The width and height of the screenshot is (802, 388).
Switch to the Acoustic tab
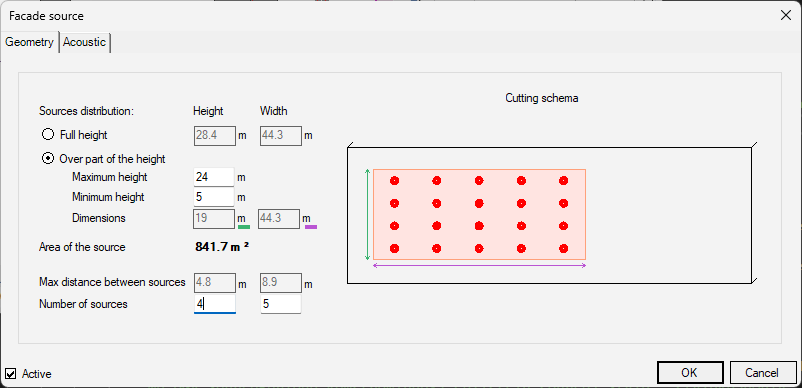point(84,42)
